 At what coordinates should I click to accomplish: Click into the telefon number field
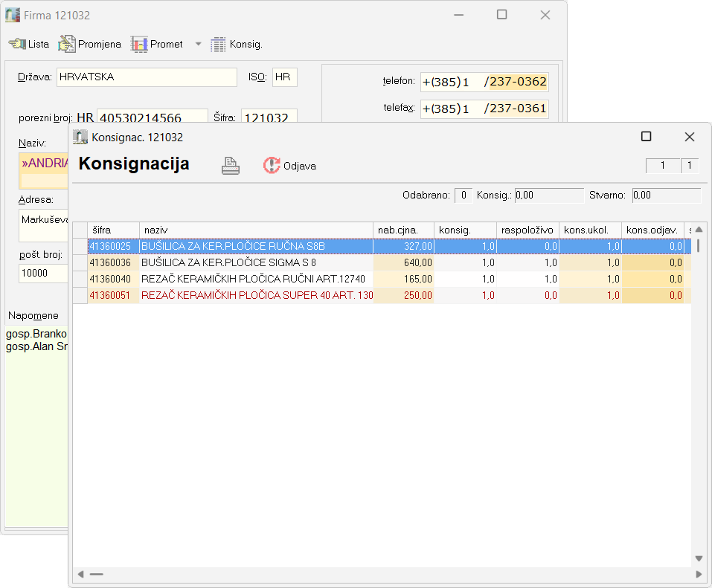(x=484, y=82)
